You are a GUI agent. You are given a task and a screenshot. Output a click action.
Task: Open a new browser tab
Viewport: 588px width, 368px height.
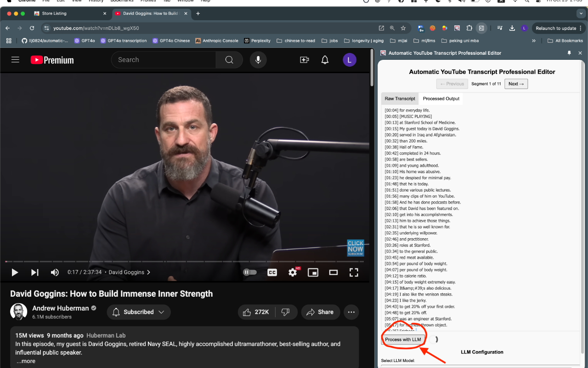tap(198, 13)
